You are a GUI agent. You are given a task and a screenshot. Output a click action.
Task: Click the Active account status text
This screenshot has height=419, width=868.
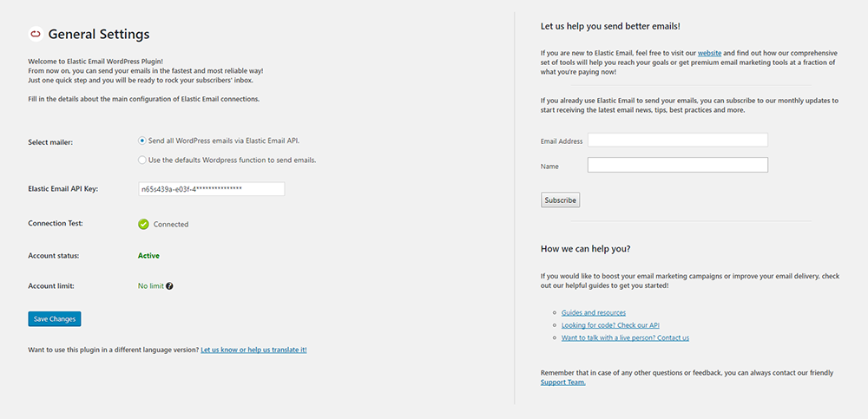pos(148,256)
